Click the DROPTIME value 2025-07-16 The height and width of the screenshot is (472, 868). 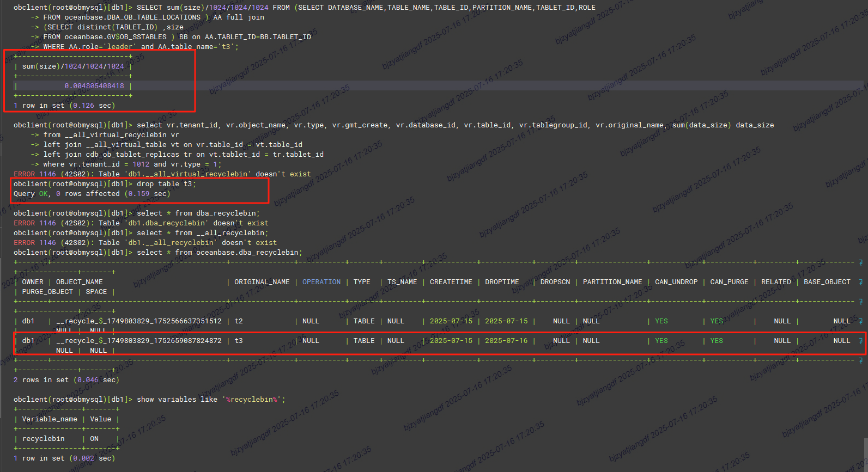click(506, 341)
